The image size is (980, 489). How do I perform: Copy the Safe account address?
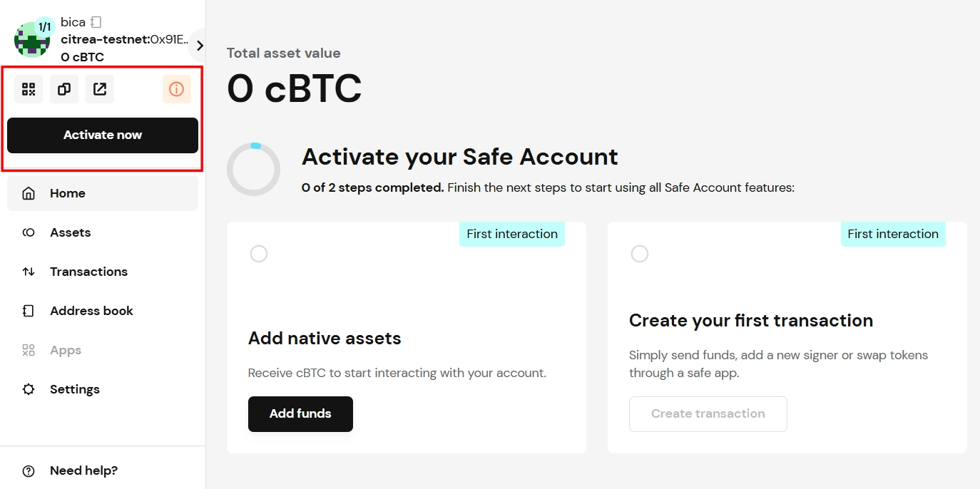click(64, 89)
